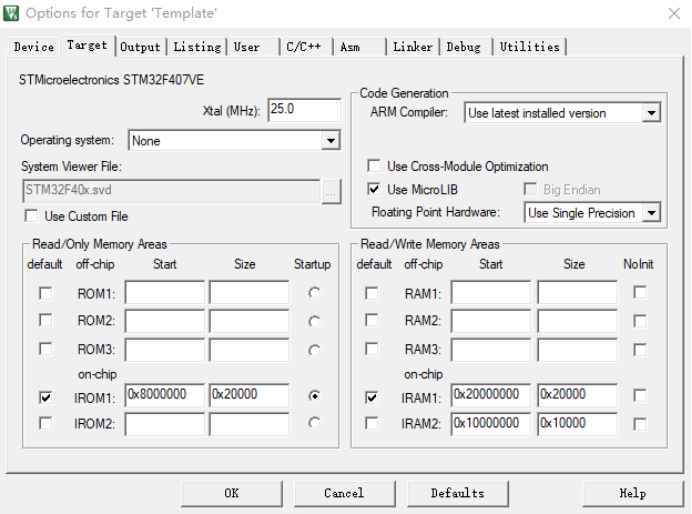The image size is (692, 514).
Task: Click the ROM1 Start field
Action: click(165, 292)
